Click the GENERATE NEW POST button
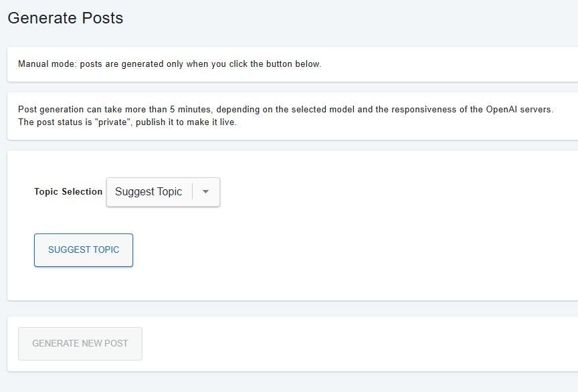This screenshot has height=392, width=578. coord(80,344)
